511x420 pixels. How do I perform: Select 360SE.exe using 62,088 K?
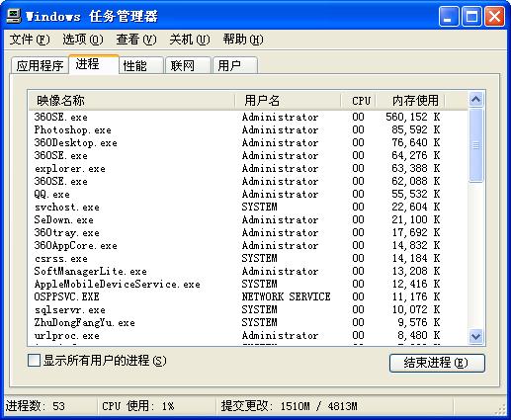pyautogui.click(x=248, y=181)
